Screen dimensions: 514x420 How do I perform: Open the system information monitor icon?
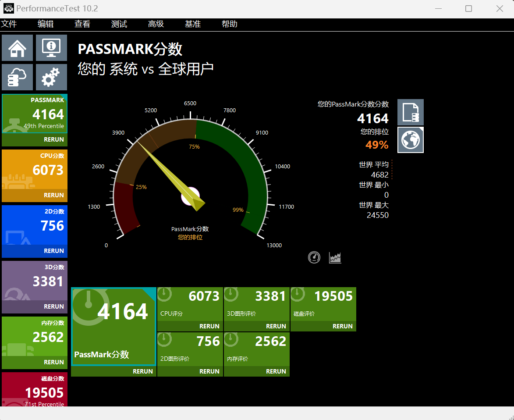(51, 48)
